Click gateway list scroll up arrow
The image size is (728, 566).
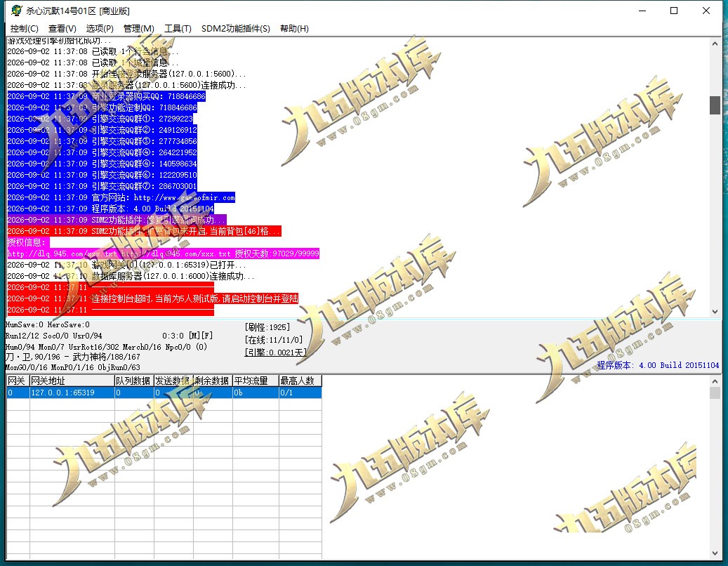715,381
